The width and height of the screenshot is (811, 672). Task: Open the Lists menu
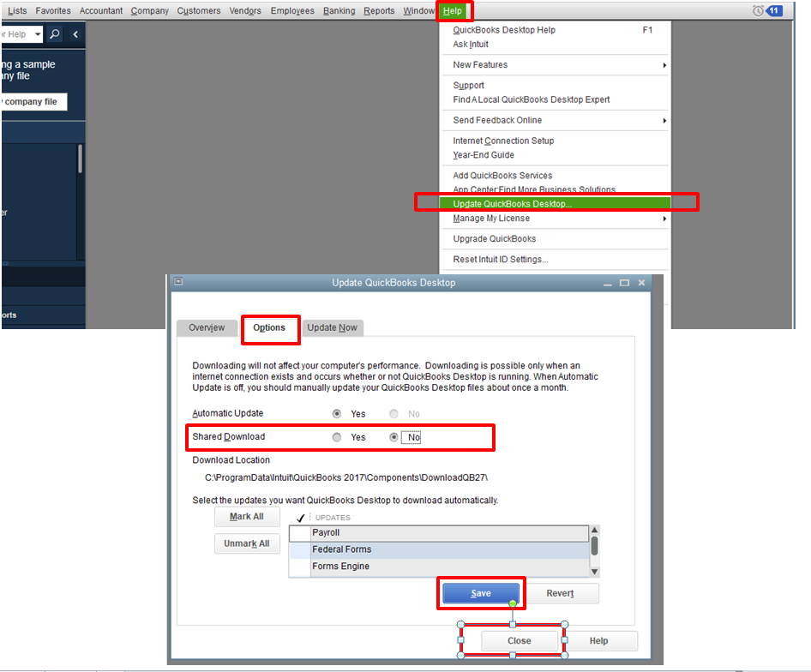coord(17,11)
